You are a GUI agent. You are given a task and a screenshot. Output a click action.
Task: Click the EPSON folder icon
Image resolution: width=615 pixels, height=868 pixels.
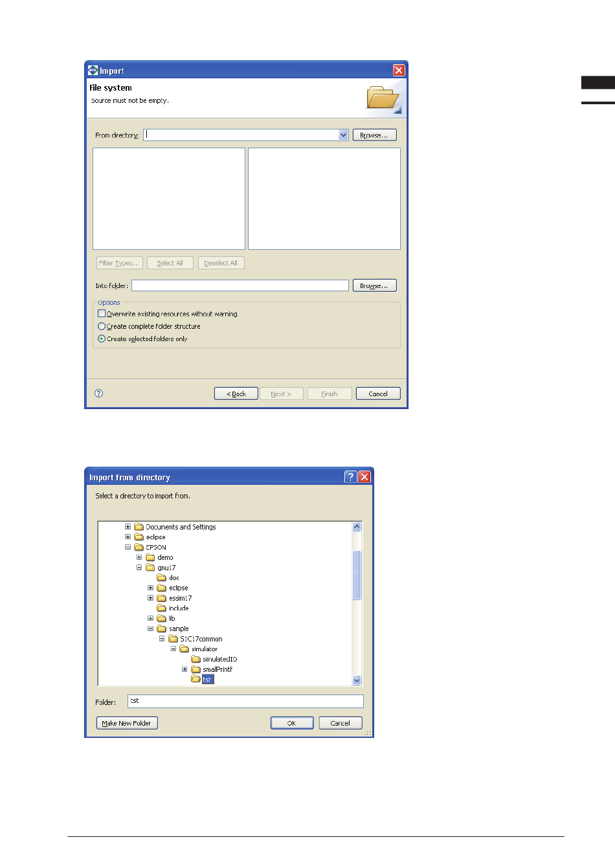coord(139,547)
